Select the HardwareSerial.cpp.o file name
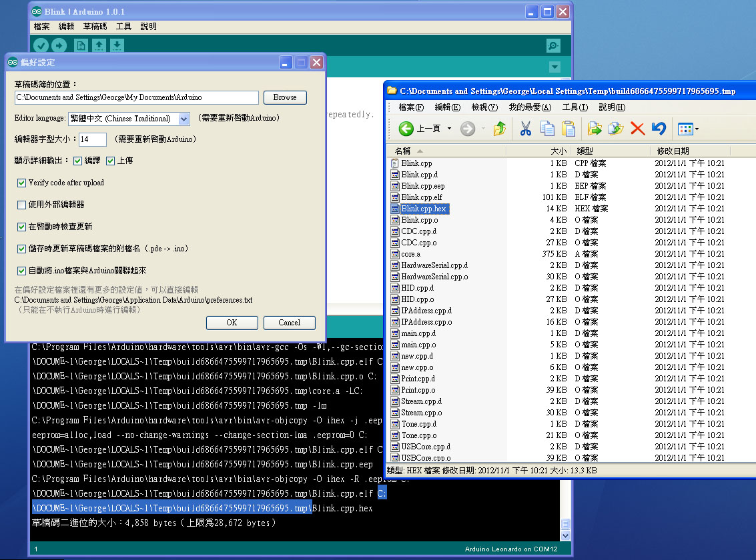The height and width of the screenshot is (560, 756). coord(434,277)
